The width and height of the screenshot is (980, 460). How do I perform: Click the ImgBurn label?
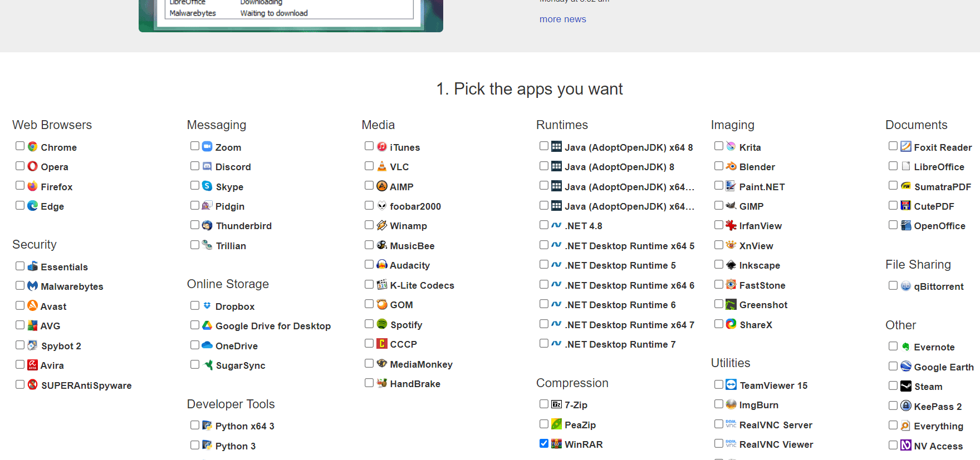759,405
